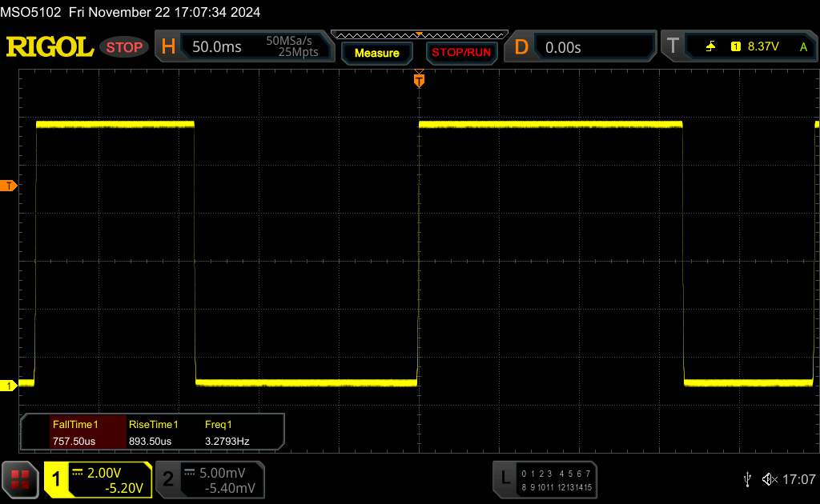Open the function navigation menu icon
The width and height of the screenshot is (820, 504).
point(21,478)
